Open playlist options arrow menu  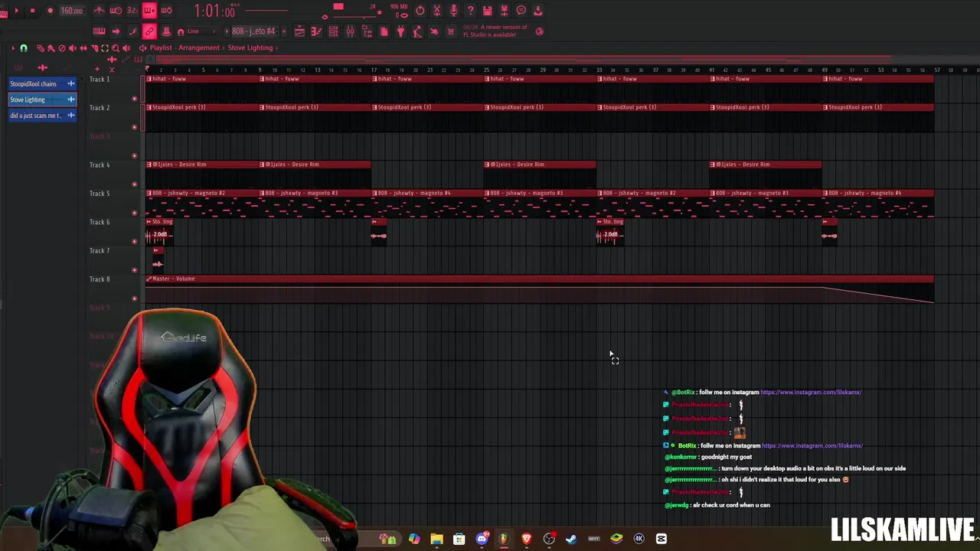pos(13,47)
